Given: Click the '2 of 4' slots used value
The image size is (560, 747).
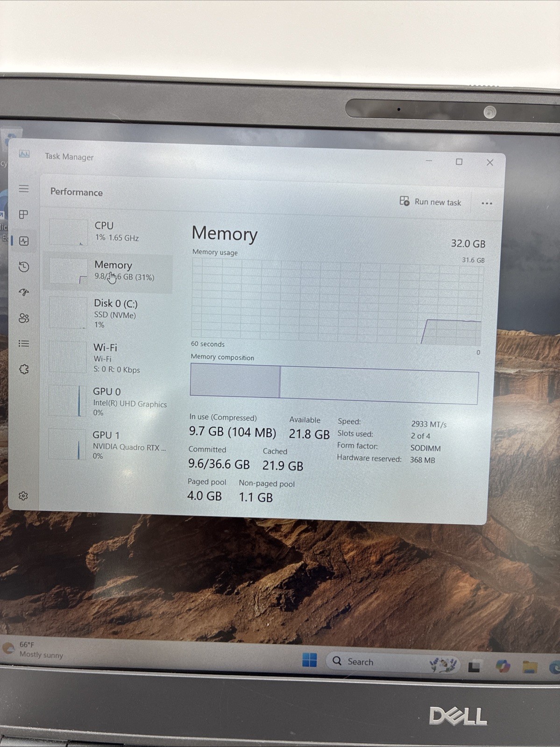Looking at the screenshot, I should point(420,436).
